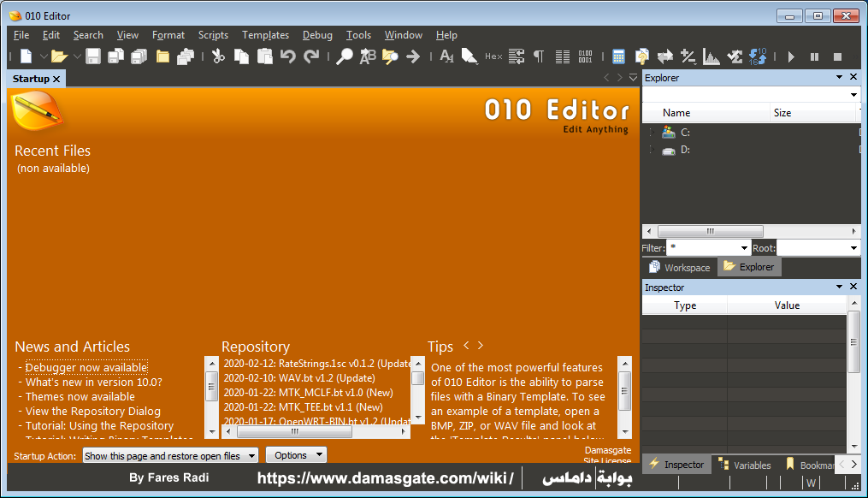Click the Close All files icon

(x=186, y=56)
